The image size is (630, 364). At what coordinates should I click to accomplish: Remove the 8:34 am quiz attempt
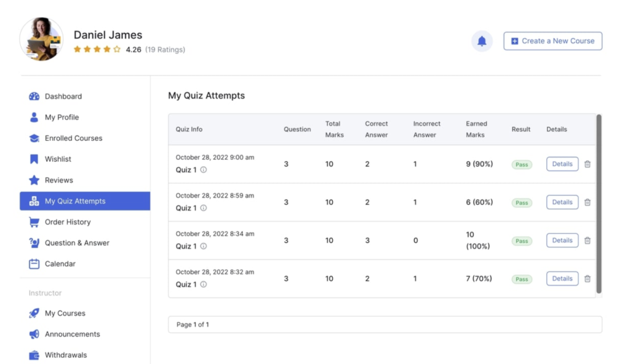point(588,240)
